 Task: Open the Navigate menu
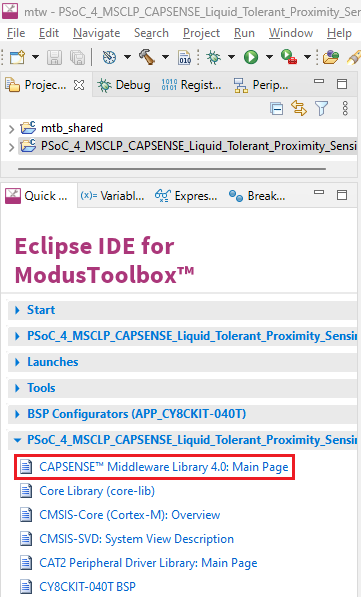point(97,34)
